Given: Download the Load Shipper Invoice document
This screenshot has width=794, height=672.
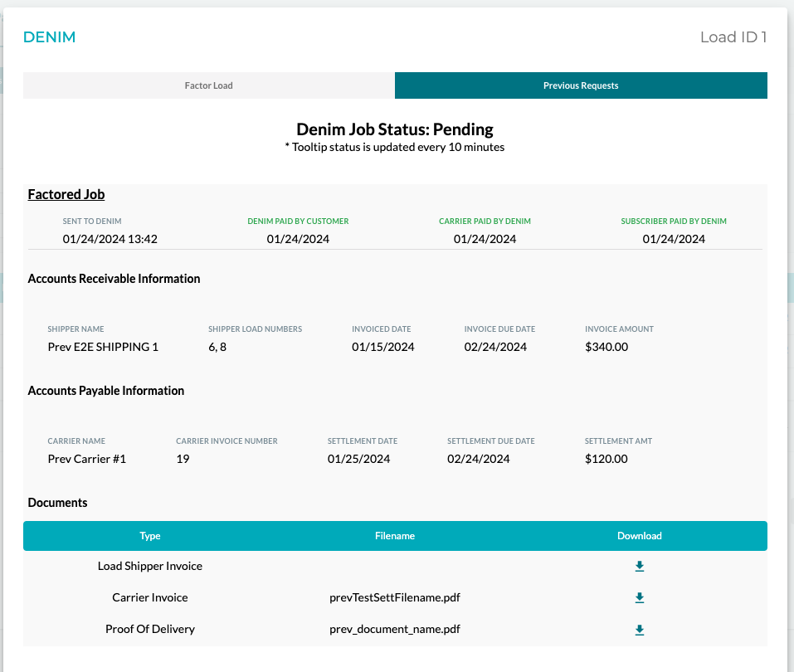Looking at the screenshot, I should tap(639, 566).
